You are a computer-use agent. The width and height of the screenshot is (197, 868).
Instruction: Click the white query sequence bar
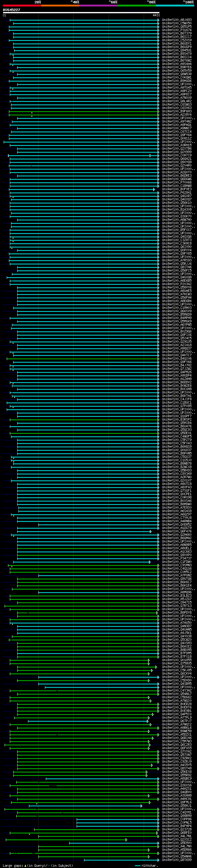(81, 13)
